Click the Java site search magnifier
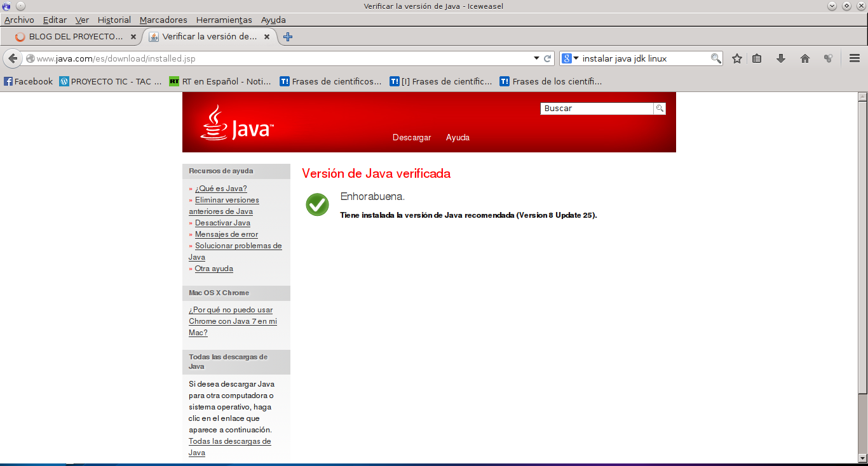The height and width of the screenshot is (466, 868). click(x=660, y=109)
